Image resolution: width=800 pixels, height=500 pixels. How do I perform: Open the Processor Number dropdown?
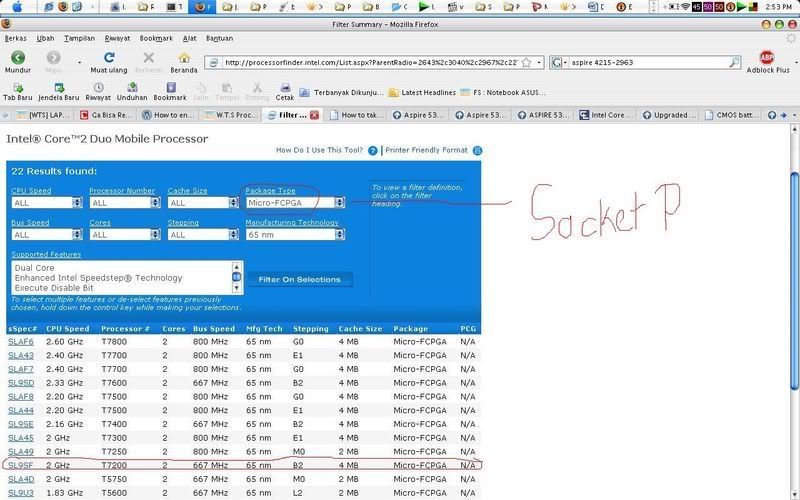pos(125,203)
